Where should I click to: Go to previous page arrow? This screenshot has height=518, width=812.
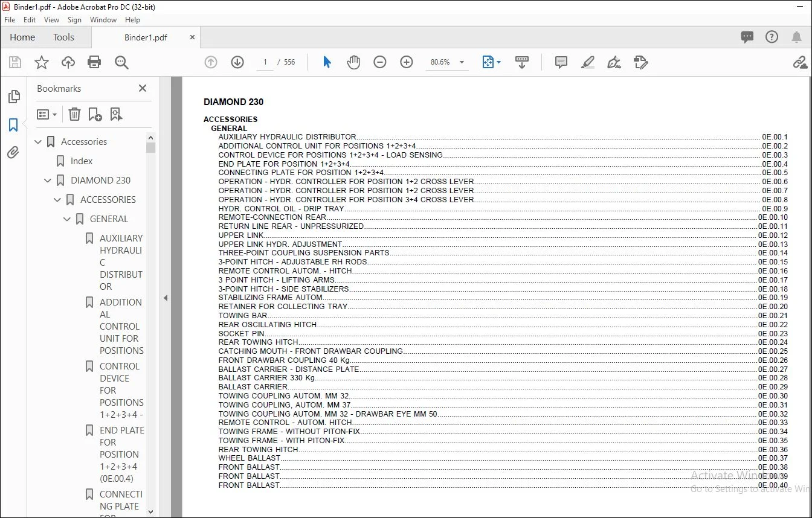[211, 62]
